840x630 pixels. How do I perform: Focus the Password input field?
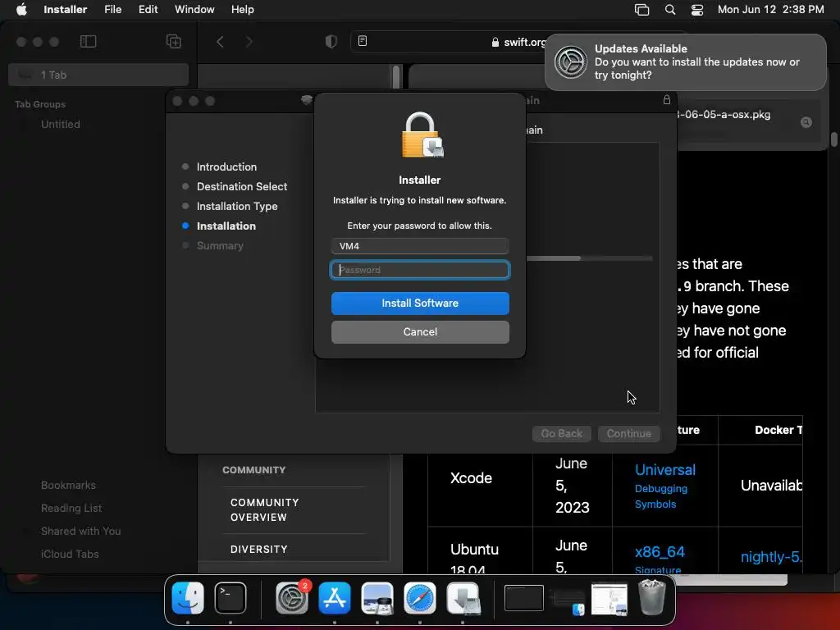point(420,270)
